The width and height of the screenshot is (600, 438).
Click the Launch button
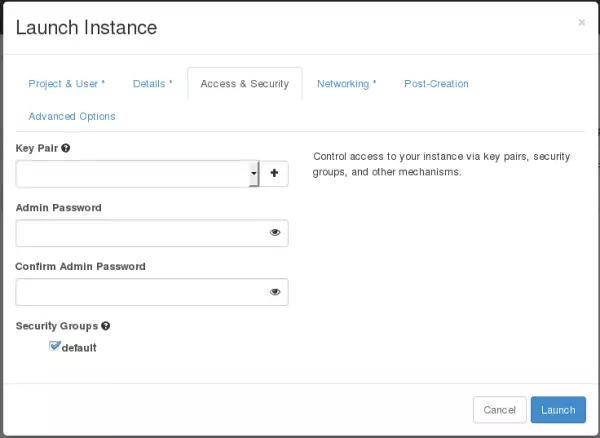click(558, 410)
